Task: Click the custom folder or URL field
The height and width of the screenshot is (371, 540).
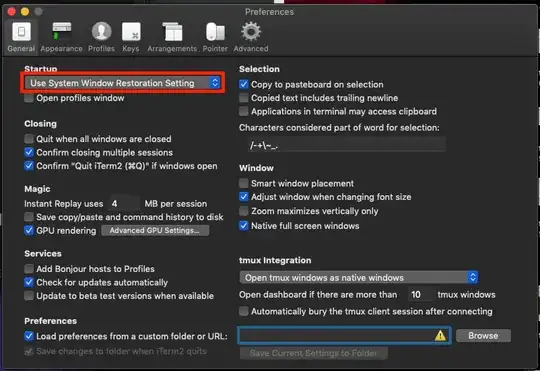Action: coord(344,336)
